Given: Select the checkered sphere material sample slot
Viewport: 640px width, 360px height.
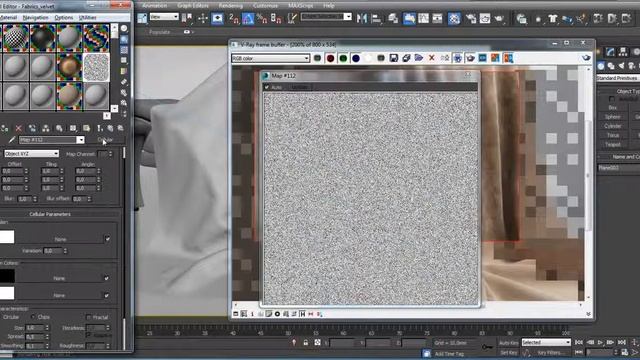Looking at the screenshot, I should point(16,38).
